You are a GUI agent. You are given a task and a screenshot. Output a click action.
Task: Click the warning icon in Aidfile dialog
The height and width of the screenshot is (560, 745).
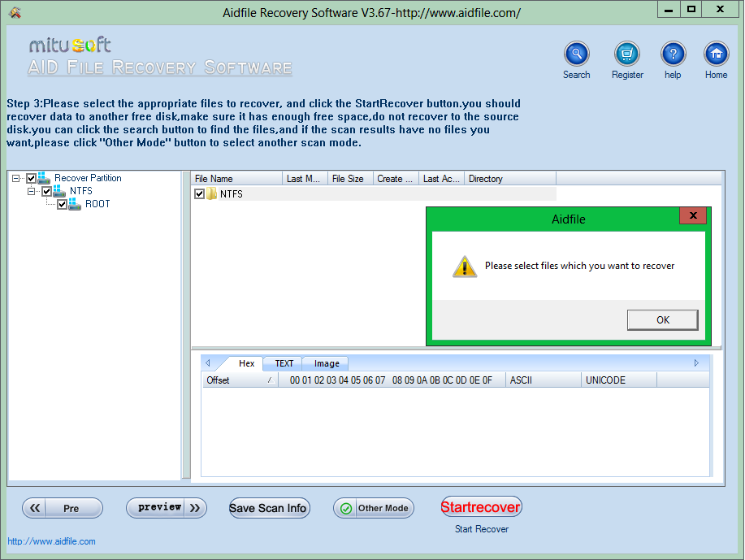point(464,267)
